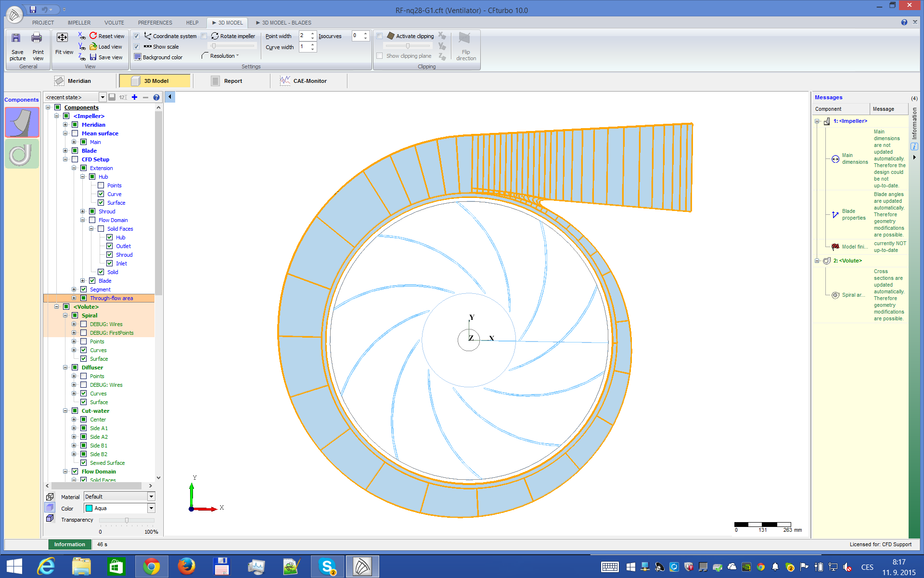This screenshot has height=578, width=924.
Task: Open the recent state dropdown
Action: pyautogui.click(x=103, y=97)
